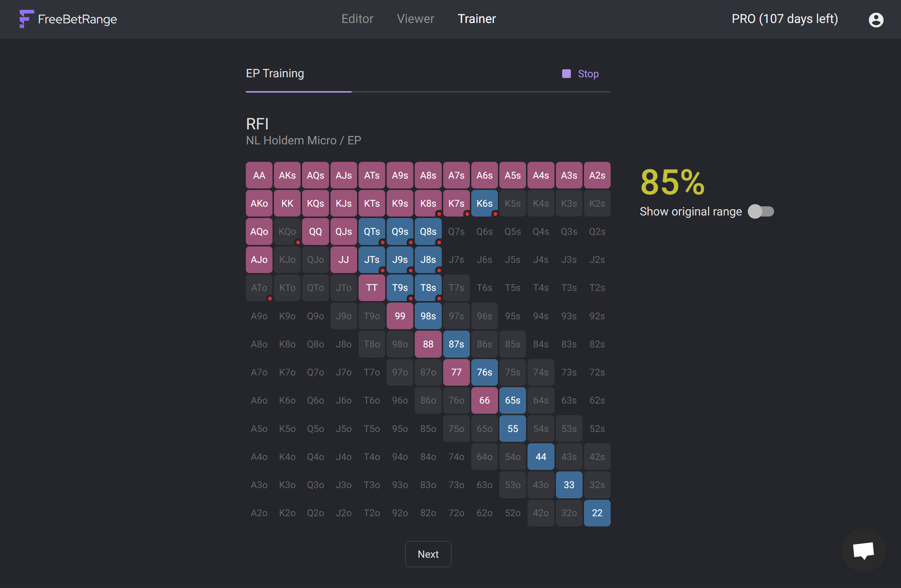Click the KQo hand cell
901x588 pixels.
coord(287,231)
